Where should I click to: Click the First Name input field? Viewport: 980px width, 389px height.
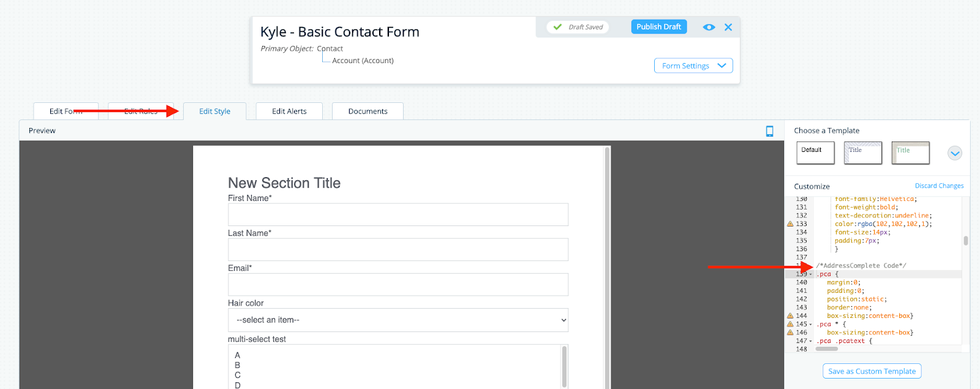coord(398,215)
